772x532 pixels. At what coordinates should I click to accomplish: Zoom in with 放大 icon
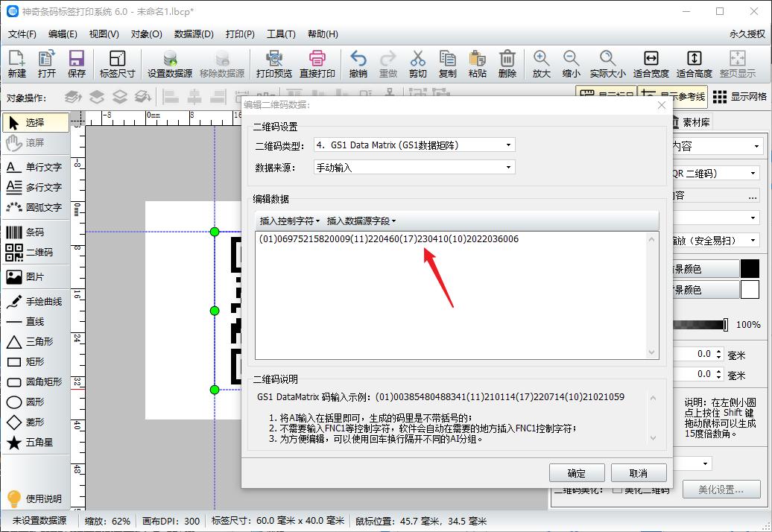[x=541, y=64]
